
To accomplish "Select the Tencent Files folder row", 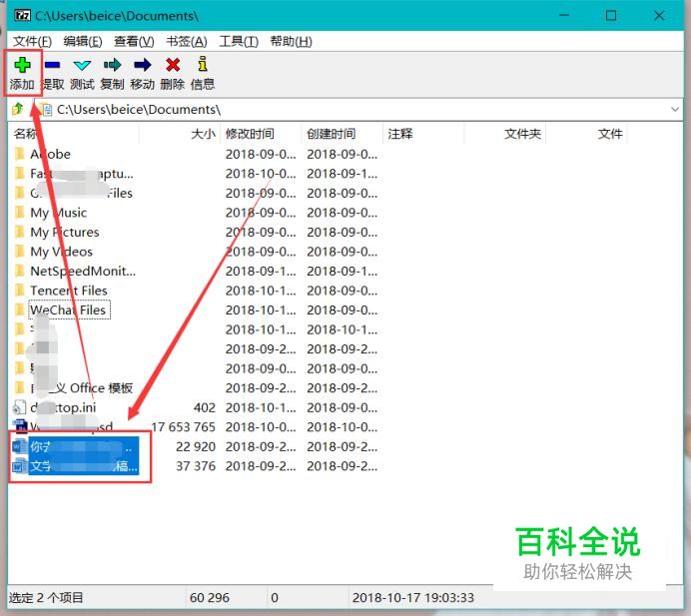I will (x=68, y=291).
